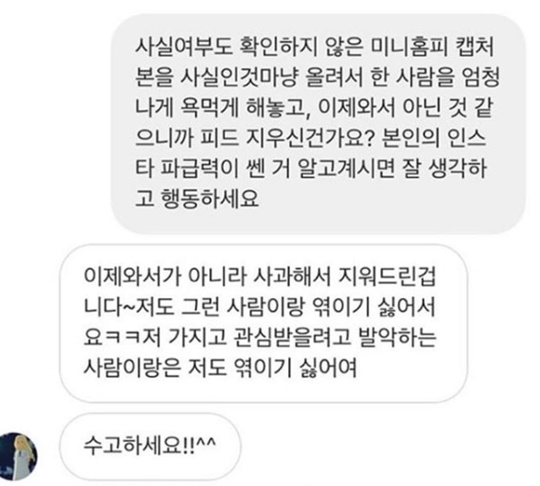Click 그런 사람이랑 in the received reply
The height and width of the screenshot is (486, 540).
pyautogui.click(x=243, y=306)
